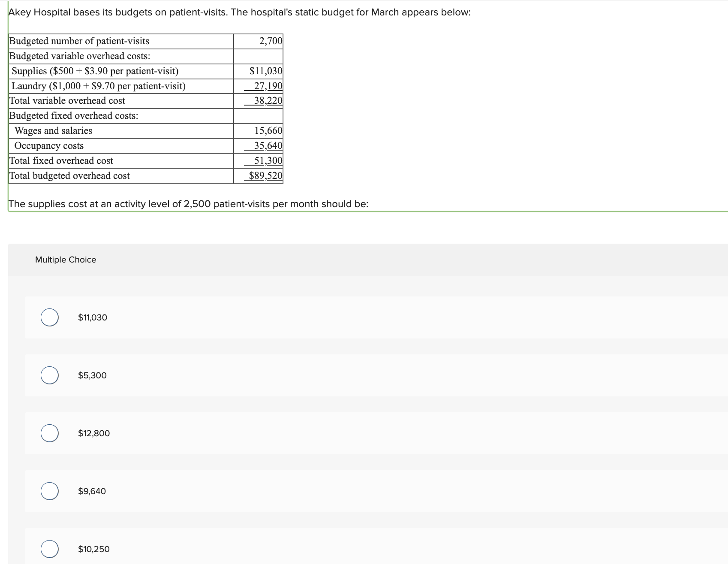Click the $12,800 answer choice text

coord(94,433)
